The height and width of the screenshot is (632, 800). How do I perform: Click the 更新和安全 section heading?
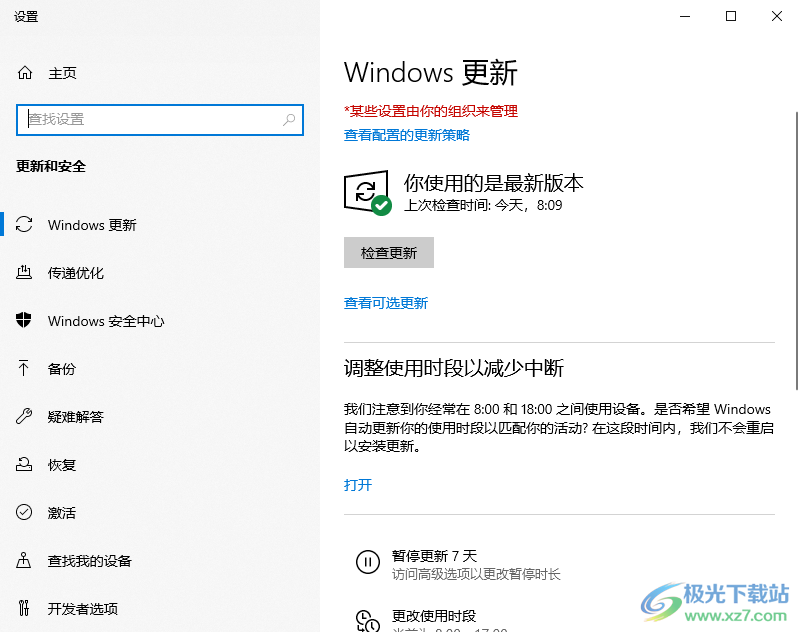point(51,166)
